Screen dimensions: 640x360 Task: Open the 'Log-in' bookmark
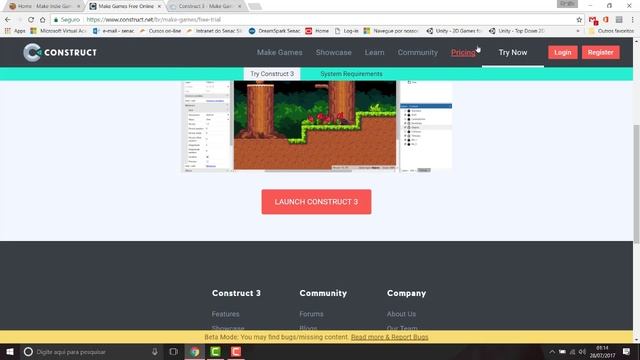347,31
